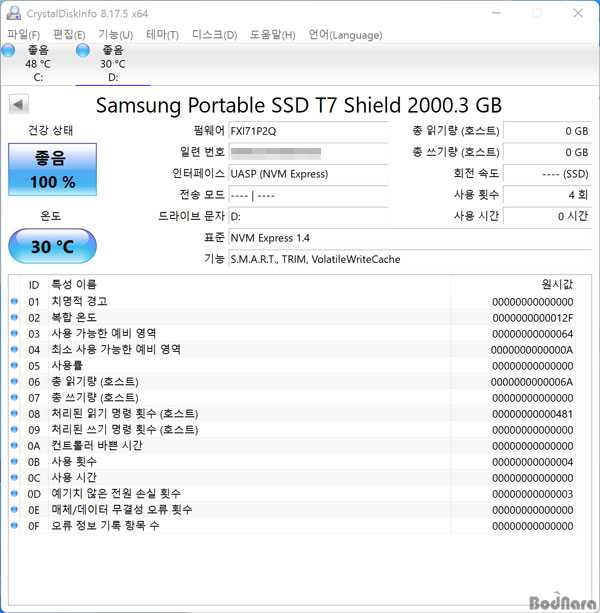This screenshot has height=613, width=600.
Task: Click the raw value 0000000000004
Action: point(532,462)
